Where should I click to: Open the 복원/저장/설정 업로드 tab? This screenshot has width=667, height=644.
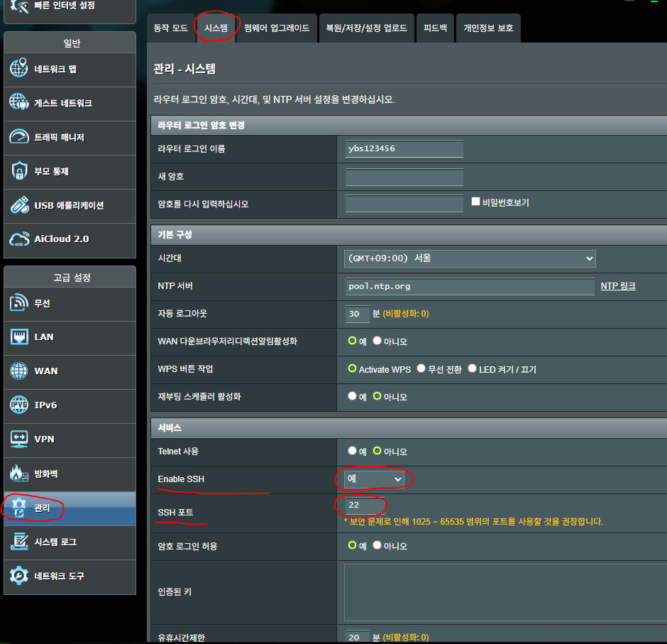tap(366, 28)
